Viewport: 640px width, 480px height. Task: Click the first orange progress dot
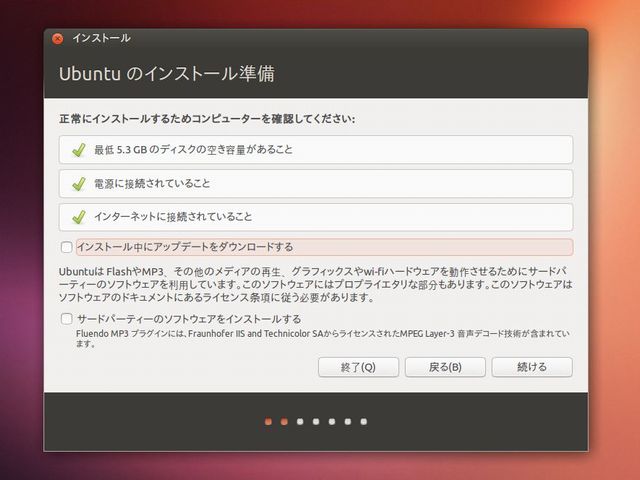click(x=268, y=422)
